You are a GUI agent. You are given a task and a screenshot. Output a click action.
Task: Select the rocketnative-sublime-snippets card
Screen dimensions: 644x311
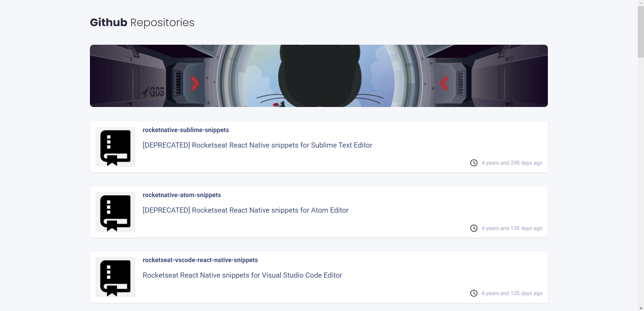point(318,147)
